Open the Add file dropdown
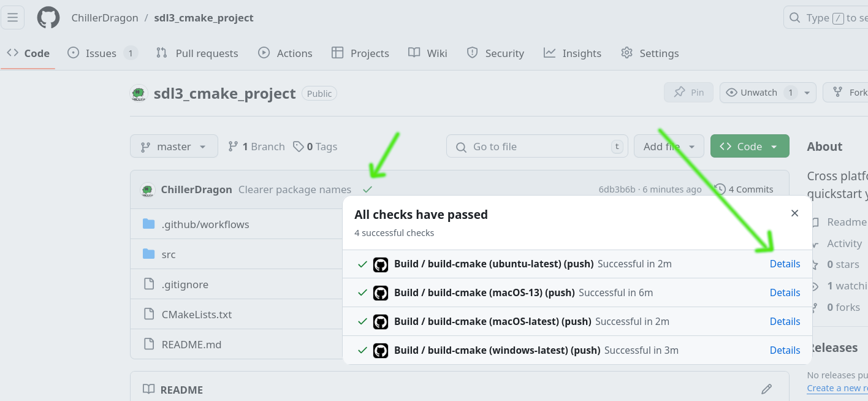This screenshot has height=401, width=868. [x=669, y=147]
